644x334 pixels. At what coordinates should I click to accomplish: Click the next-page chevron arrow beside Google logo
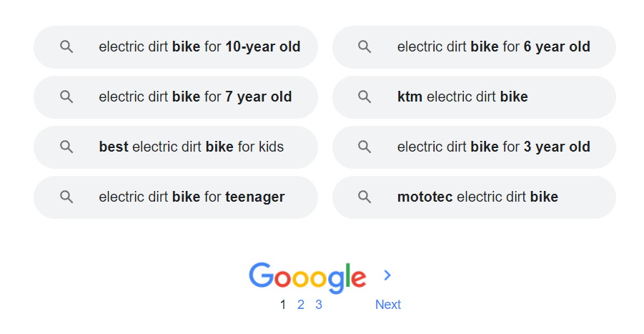pos(387,275)
